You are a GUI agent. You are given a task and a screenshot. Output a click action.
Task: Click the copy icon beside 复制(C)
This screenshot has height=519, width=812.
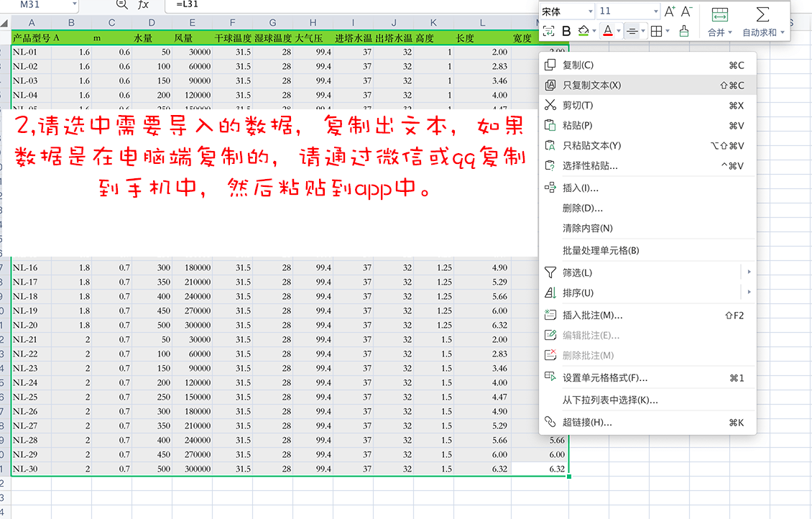pyautogui.click(x=550, y=65)
